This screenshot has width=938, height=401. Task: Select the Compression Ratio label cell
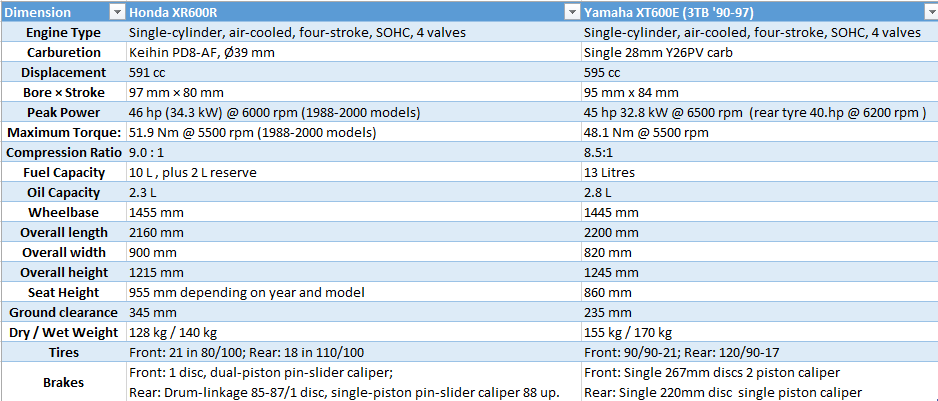click(x=63, y=152)
